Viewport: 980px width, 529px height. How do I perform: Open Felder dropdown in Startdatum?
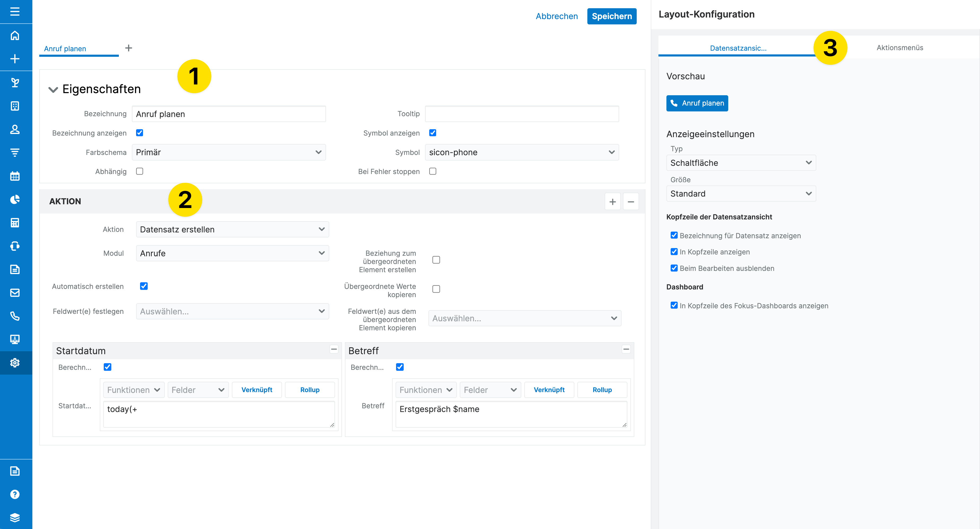click(x=198, y=390)
